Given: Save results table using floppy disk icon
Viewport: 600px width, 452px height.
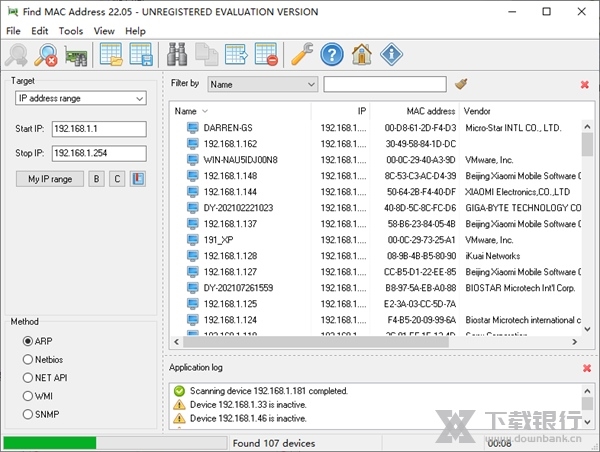Looking at the screenshot, I should 140,54.
